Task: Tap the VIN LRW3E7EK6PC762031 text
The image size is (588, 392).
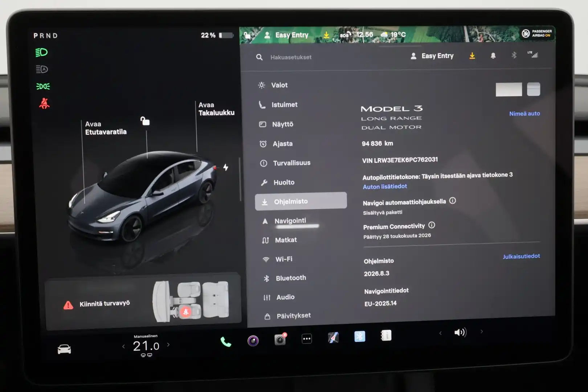Action: [400, 160]
